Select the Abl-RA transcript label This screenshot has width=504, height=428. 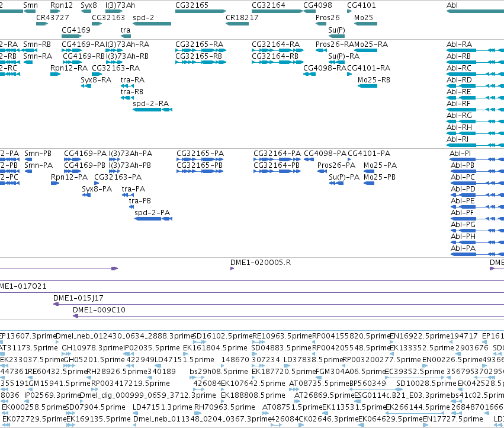[x=460, y=44]
